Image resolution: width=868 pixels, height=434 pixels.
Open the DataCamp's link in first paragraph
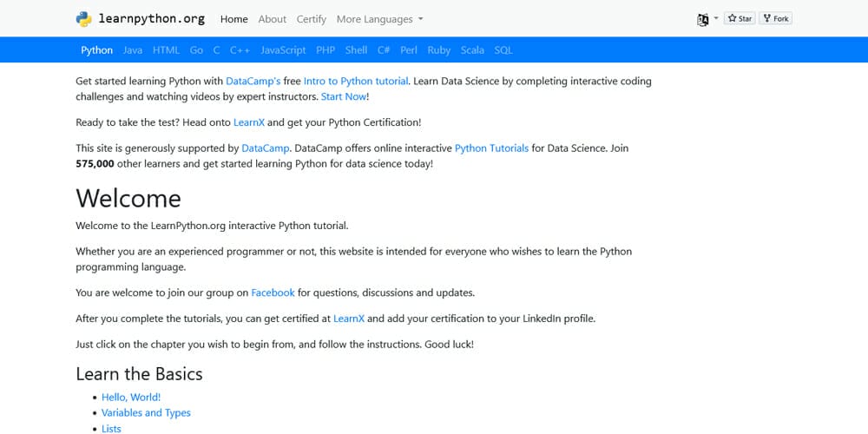(253, 81)
